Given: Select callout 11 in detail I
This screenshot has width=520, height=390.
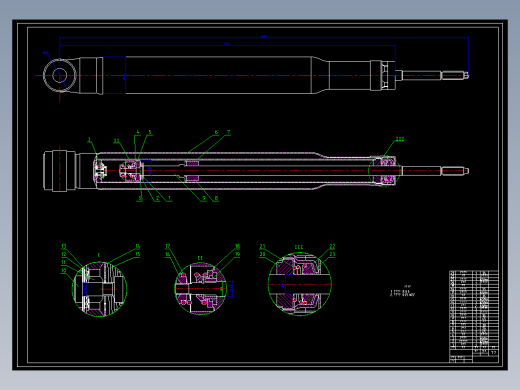Looking at the screenshot, I should click(64, 262).
